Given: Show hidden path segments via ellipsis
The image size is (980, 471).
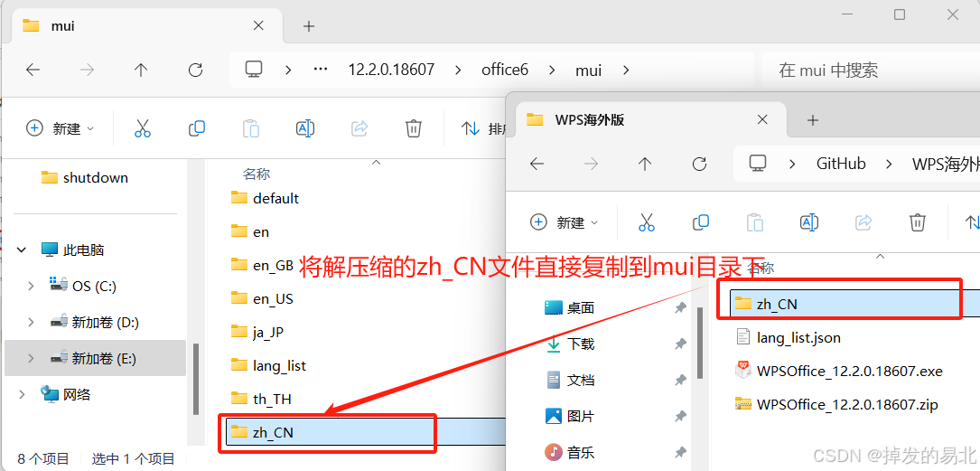Looking at the screenshot, I should [x=320, y=69].
